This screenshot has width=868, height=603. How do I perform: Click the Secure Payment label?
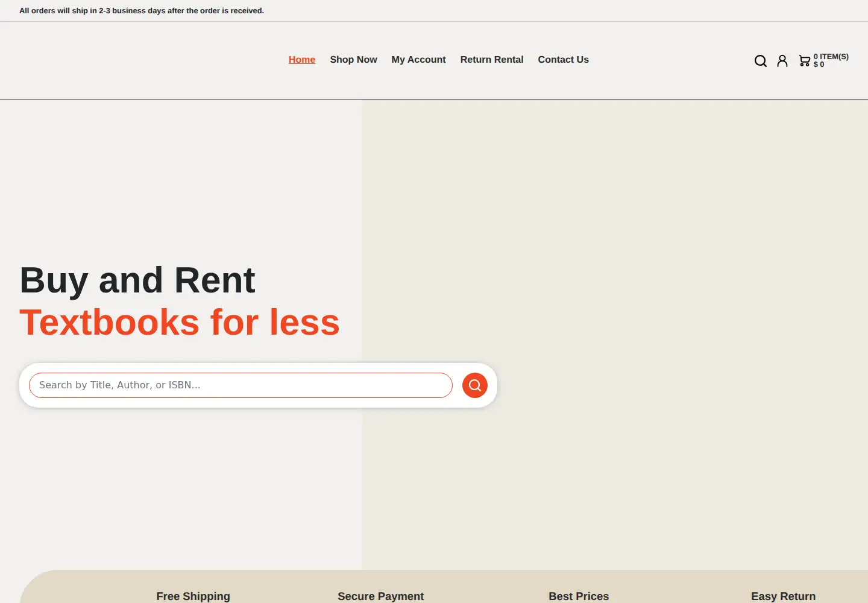381,596
